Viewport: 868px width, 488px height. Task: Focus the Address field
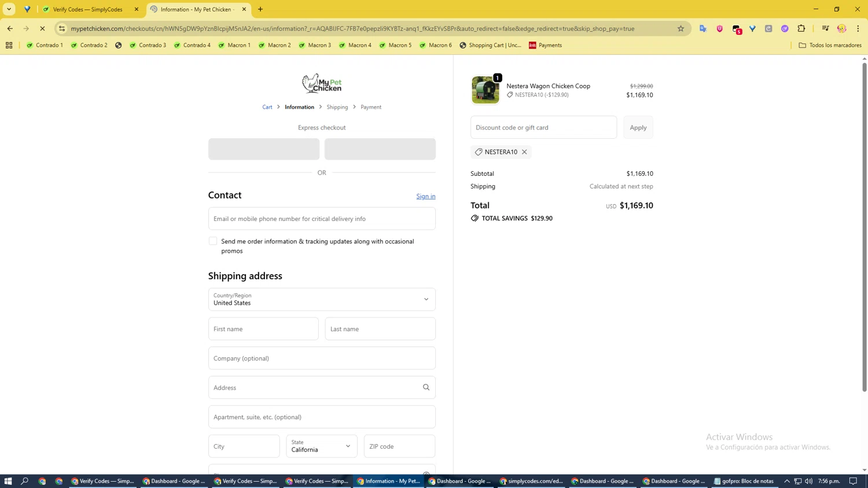322,387
